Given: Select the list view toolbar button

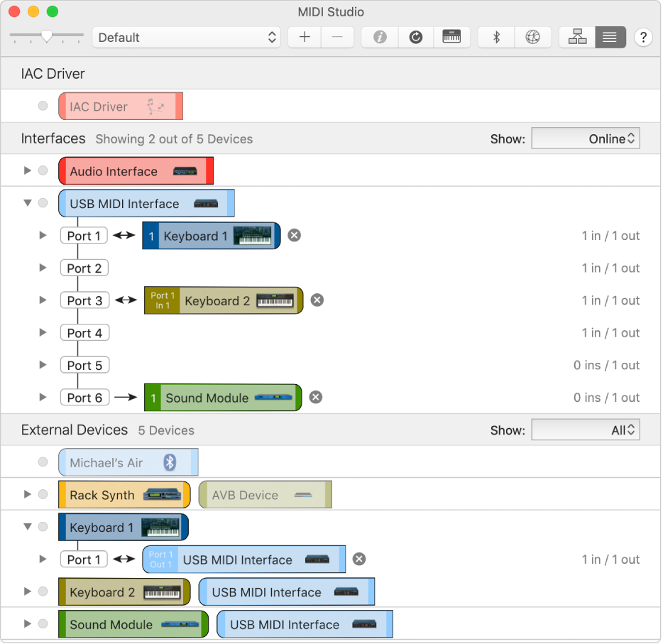Looking at the screenshot, I should pos(610,38).
